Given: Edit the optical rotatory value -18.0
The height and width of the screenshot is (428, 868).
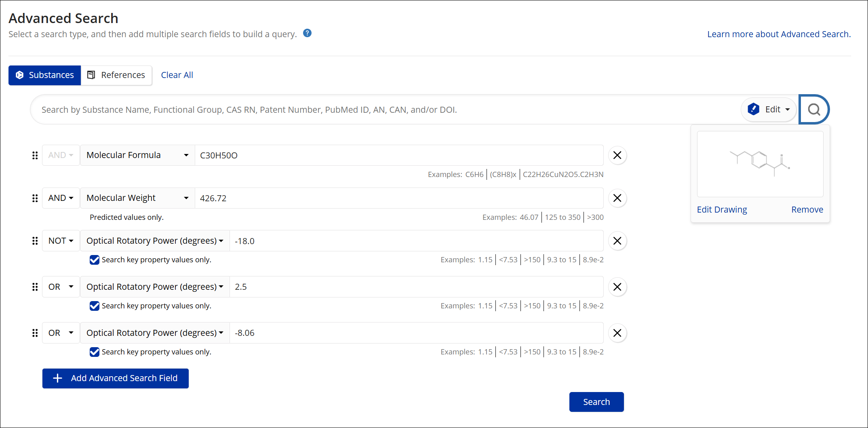Looking at the screenshot, I should (x=417, y=241).
